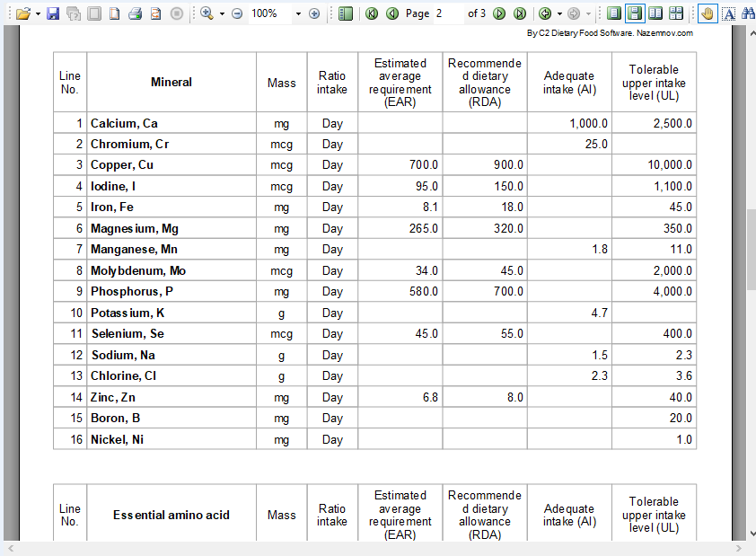The height and width of the screenshot is (556, 756).
Task: Select continuous page view
Action: tap(635, 13)
